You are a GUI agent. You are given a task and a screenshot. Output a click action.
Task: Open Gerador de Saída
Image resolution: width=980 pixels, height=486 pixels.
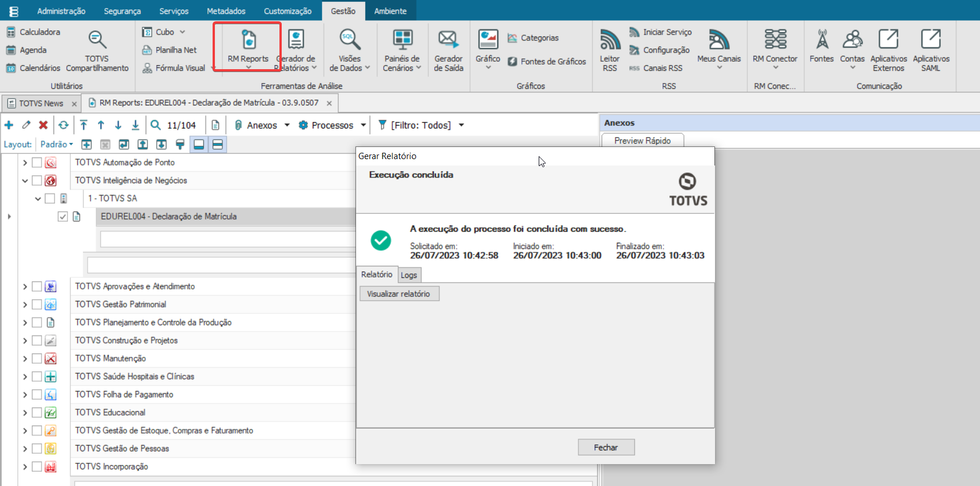click(448, 51)
